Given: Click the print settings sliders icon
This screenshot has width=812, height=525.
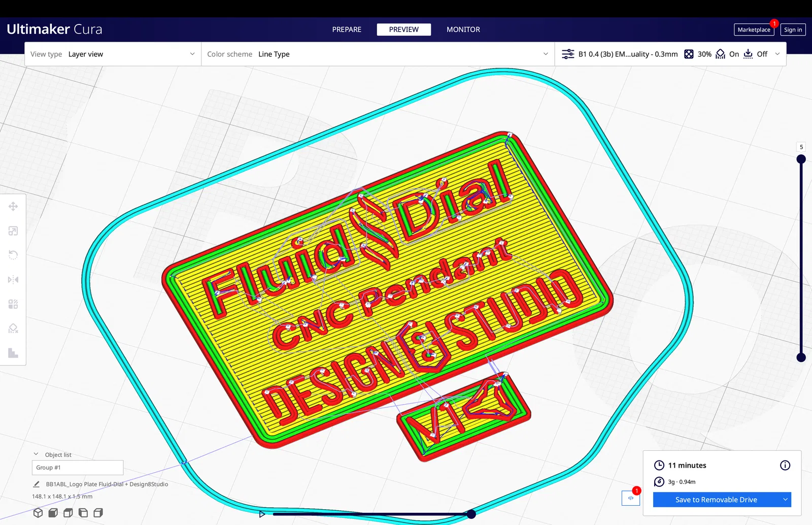Looking at the screenshot, I should [568, 54].
